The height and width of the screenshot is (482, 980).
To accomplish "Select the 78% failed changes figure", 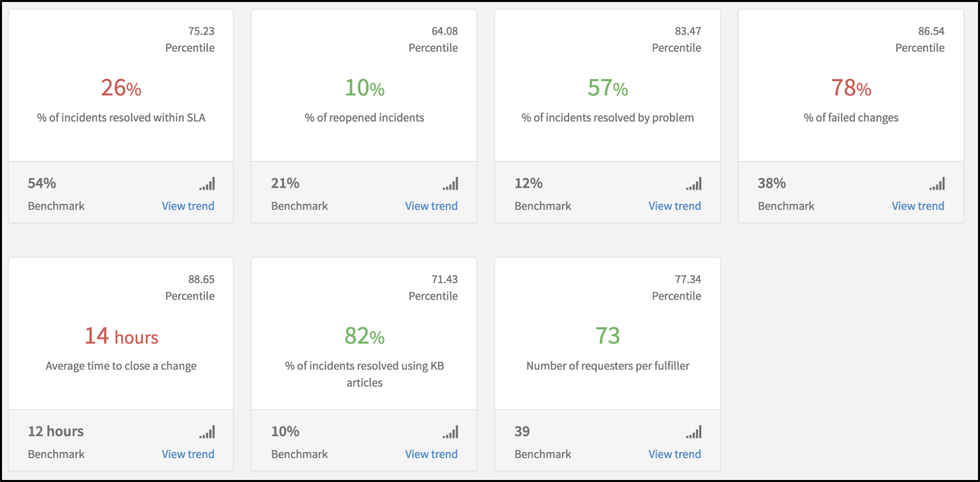I will [850, 88].
